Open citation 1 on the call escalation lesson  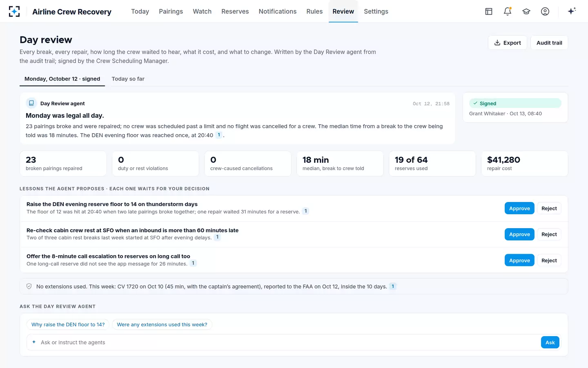point(193,263)
